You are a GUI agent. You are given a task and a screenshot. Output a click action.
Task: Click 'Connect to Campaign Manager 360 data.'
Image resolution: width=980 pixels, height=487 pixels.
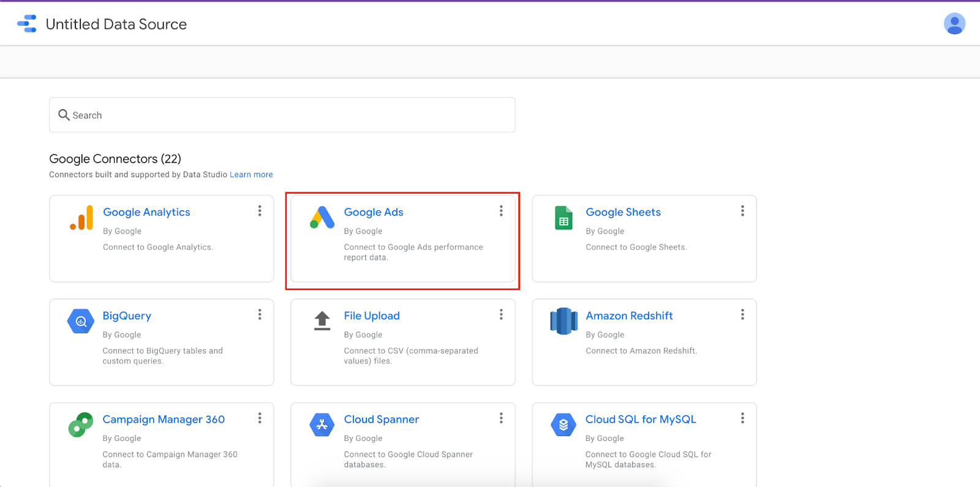tap(170, 459)
